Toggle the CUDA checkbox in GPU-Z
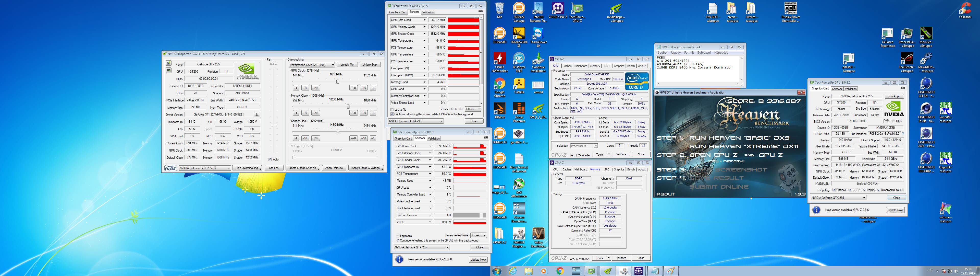The height and width of the screenshot is (276, 980). 850,190
